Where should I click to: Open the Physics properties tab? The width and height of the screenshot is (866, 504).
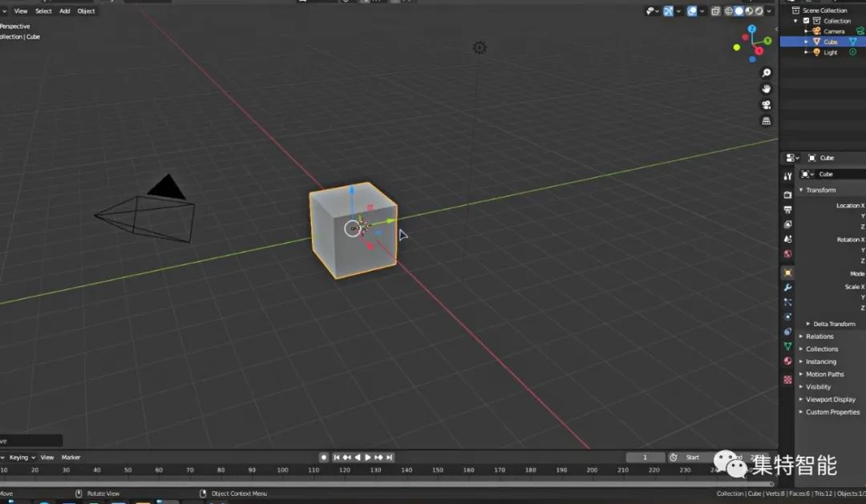(787, 317)
